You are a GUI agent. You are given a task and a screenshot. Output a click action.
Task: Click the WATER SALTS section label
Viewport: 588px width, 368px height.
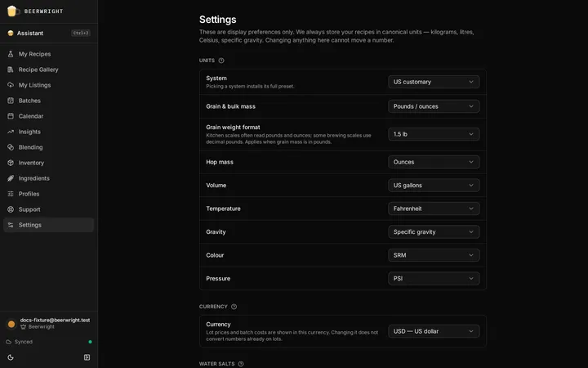216,364
